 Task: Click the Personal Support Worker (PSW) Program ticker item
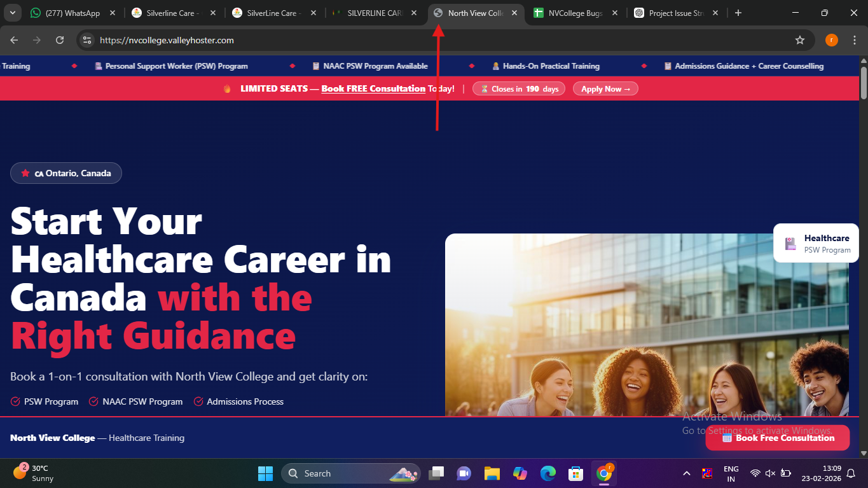click(x=171, y=66)
